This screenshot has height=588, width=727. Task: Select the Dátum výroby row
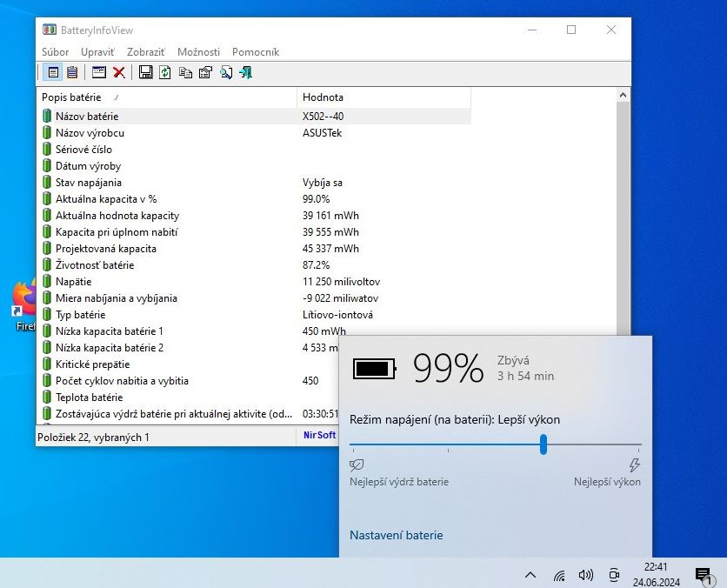[256, 166]
